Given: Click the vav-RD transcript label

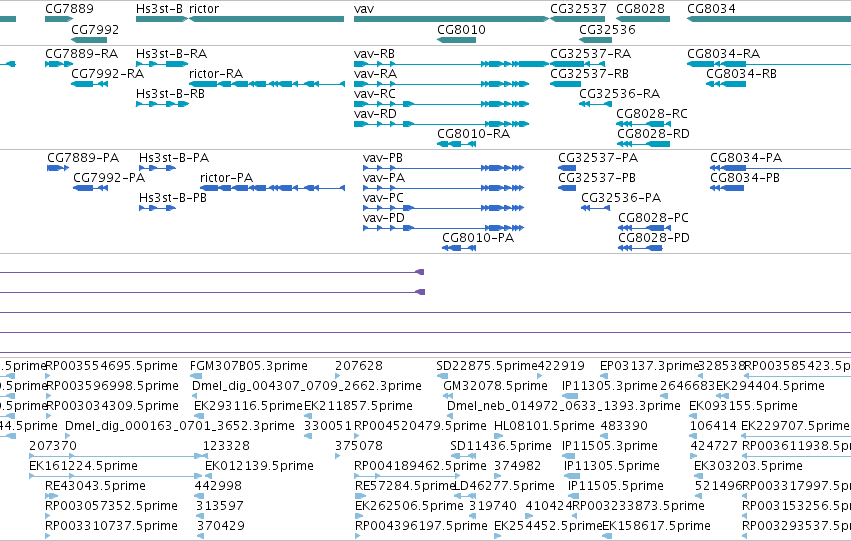Looking at the screenshot, I should point(376,114).
